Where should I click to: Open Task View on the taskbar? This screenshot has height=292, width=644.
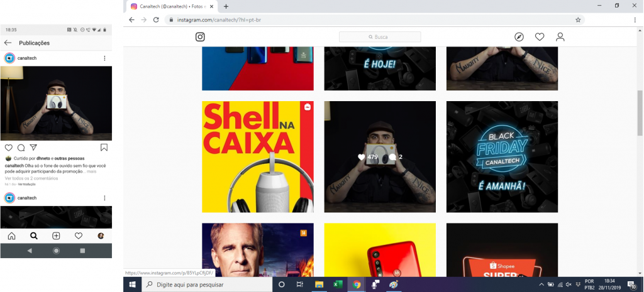300,284
